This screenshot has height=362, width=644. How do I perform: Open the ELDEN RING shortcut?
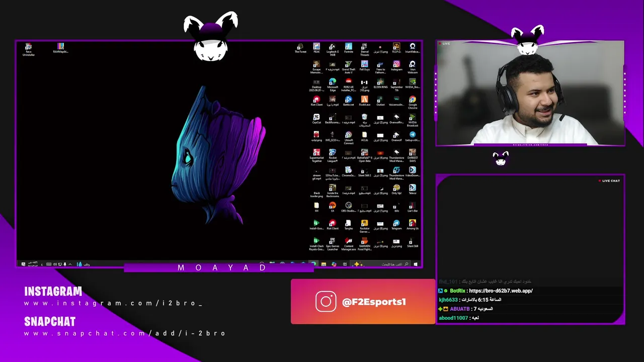click(380, 84)
